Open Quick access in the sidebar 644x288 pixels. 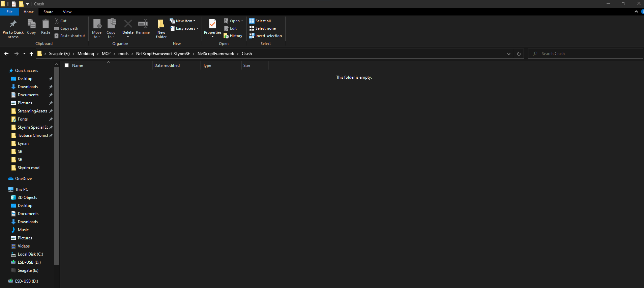point(27,71)
